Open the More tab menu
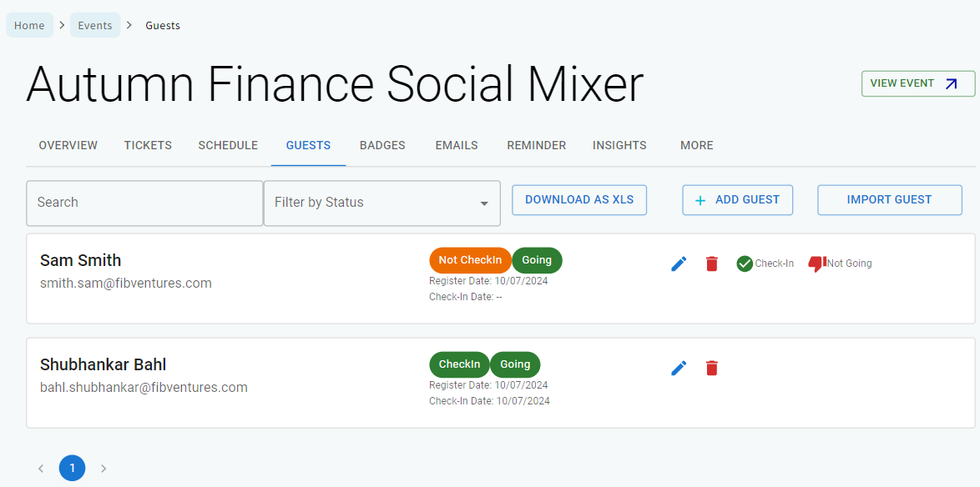This screenshot has width=980, height=487. click(x=696, y=145)
